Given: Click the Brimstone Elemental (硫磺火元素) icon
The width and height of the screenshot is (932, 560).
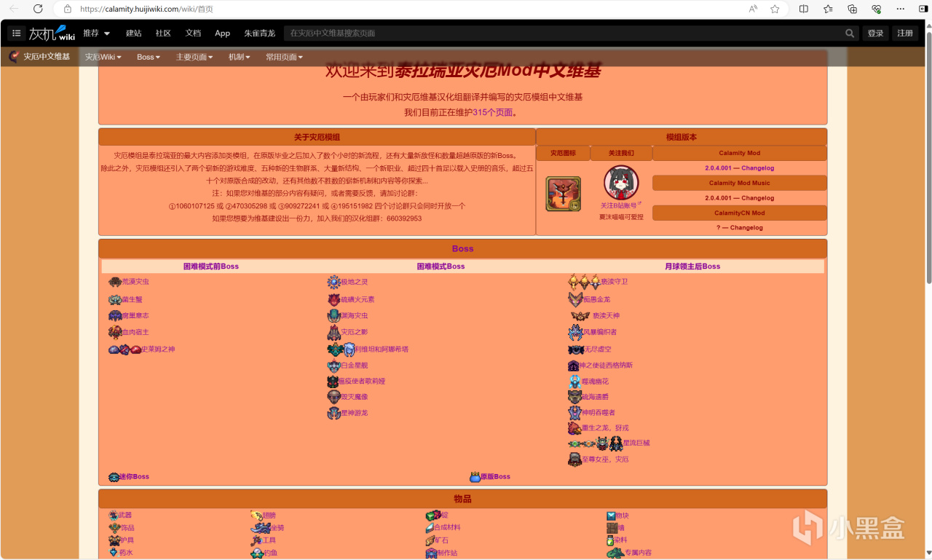Looking at the screenshot, I should pyautogui.click(x=334, y=299).
